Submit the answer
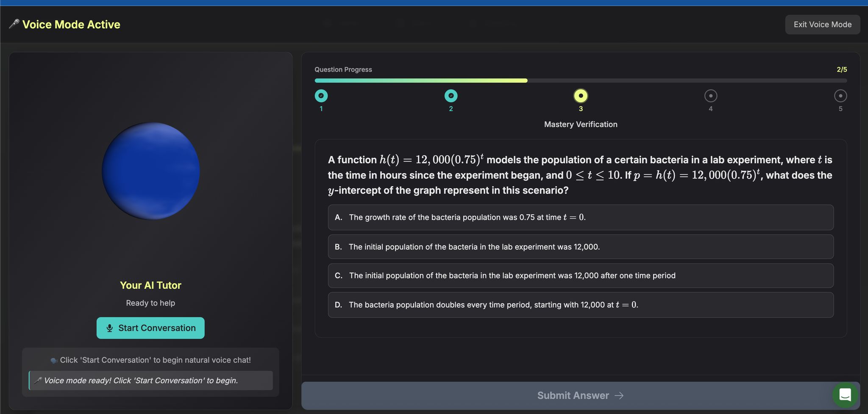The width and height of the screenshot is (868, 414). point(572,395)
